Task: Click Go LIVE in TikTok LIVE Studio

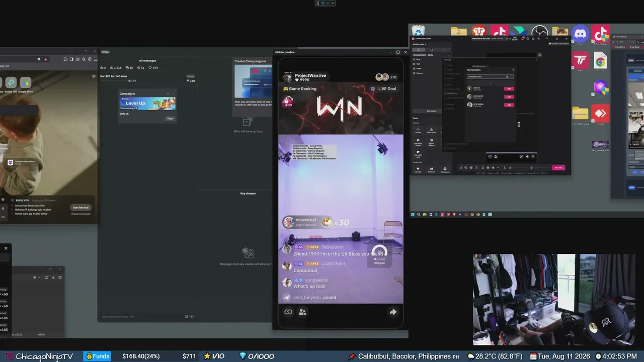Action: click(x=558, y=167)
